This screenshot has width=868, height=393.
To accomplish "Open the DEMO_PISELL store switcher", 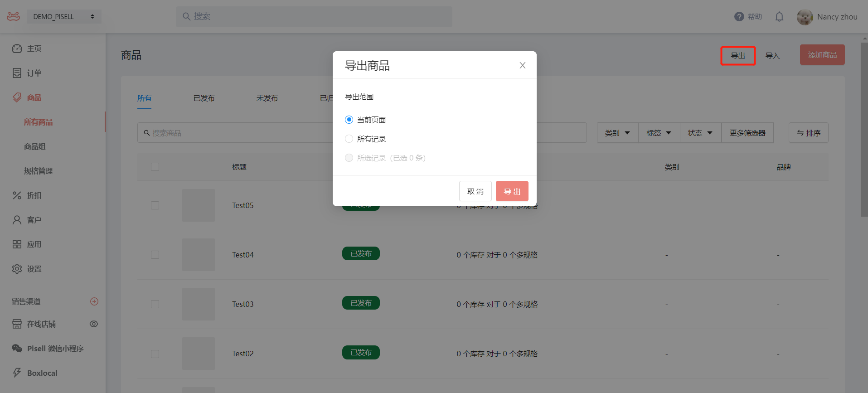I will [64, 16].
